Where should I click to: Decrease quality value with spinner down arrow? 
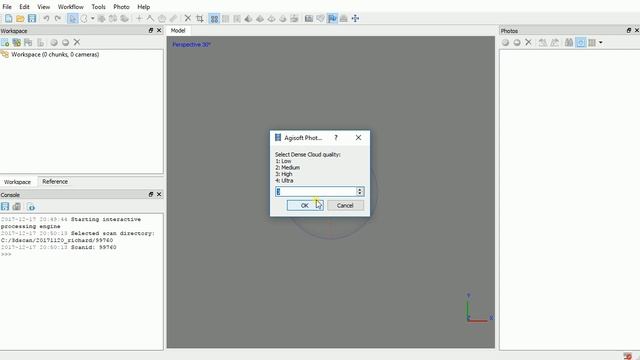[360, 194]
